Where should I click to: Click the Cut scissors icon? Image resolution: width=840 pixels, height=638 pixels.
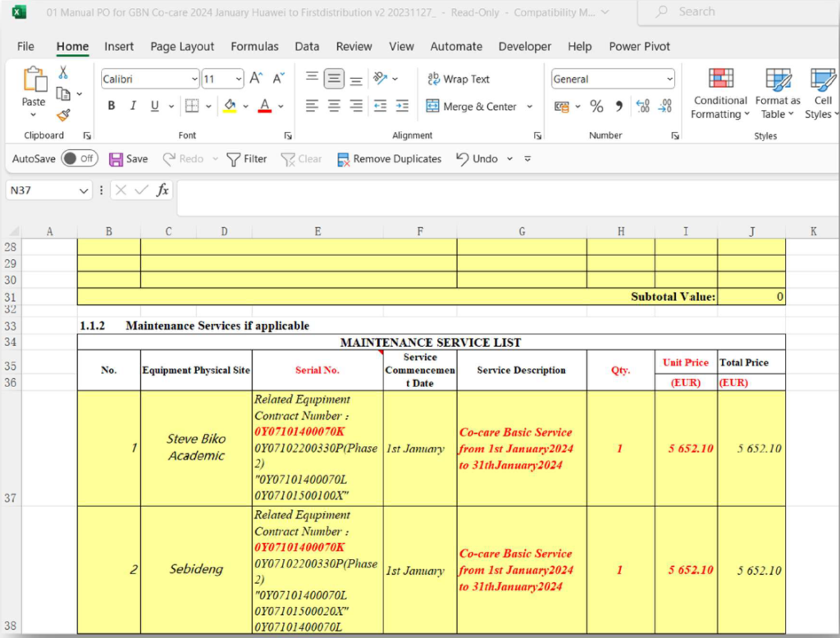63,73
